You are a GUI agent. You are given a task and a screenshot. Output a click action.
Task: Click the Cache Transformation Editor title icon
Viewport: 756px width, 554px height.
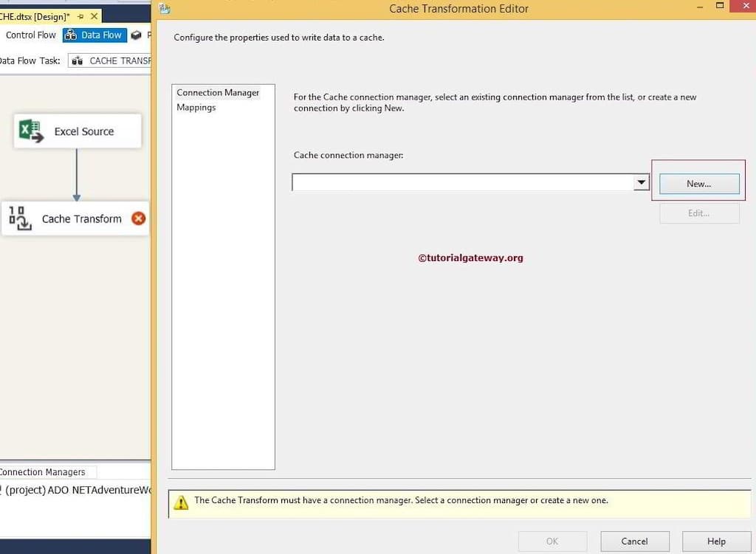tap(165, 8)
